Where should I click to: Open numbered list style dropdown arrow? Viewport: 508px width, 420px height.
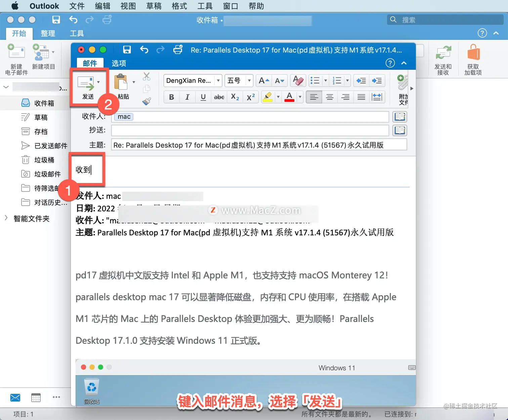click(x=347, y=81)
